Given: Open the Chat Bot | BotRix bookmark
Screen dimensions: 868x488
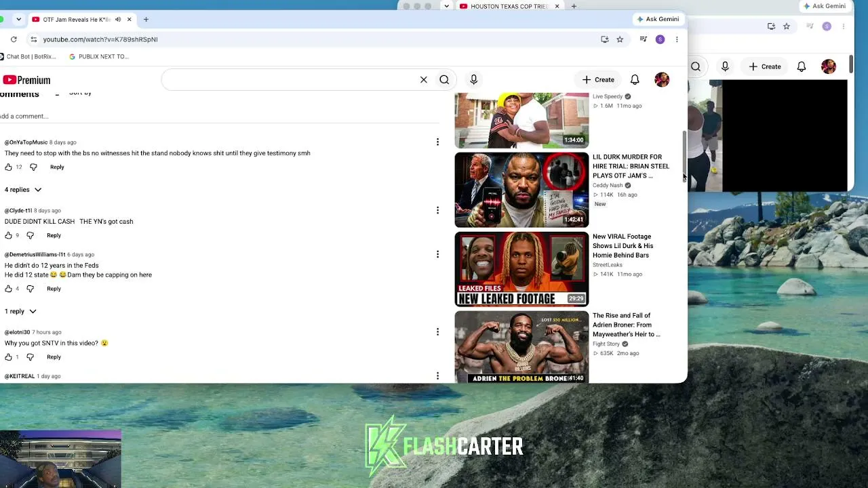Looking at the screenshot, I should [x=28, y=56].
